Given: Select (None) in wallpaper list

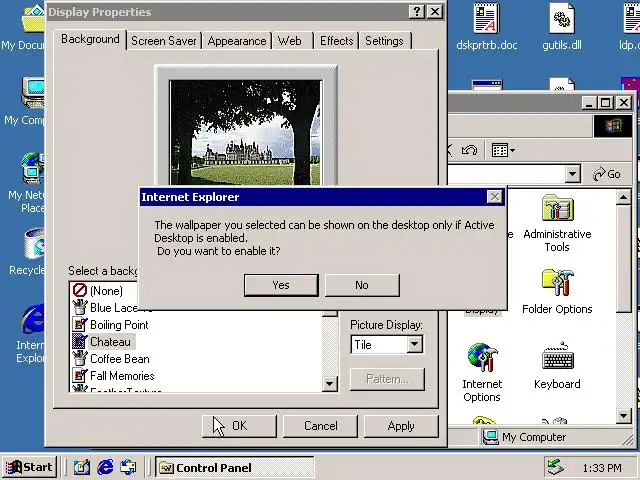Looking at the screenshot, I should [106, 291].
